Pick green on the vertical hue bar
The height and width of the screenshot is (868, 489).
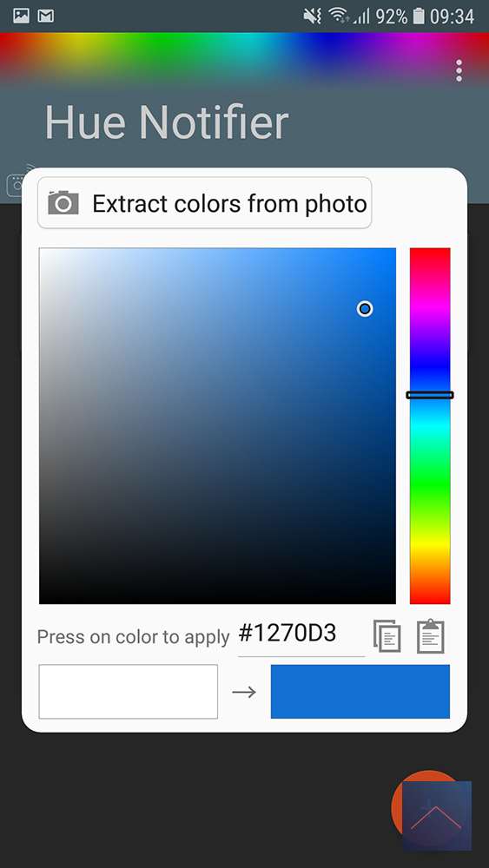click(430, 487)
